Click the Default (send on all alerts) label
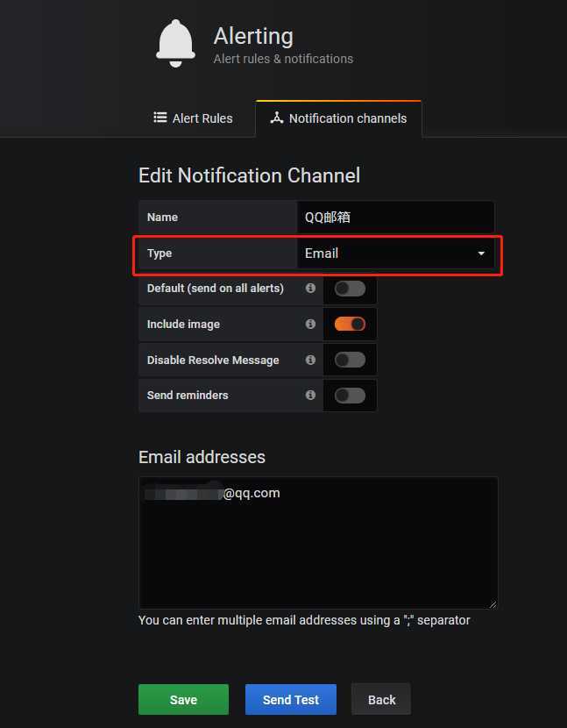The width and height of the screenshot is (567, 728). pos(215,289)
